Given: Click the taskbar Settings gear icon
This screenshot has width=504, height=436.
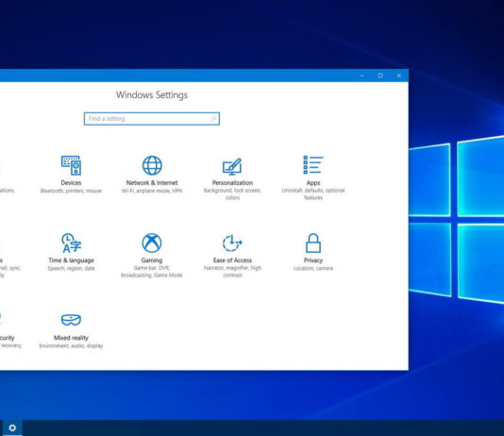Looking at the screenshot, I should (x=12, y=428).
